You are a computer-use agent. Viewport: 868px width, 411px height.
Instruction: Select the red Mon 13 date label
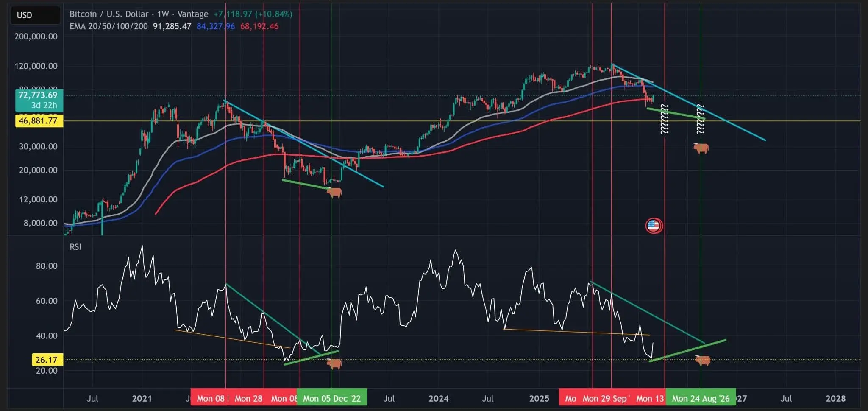click(650, 399)
